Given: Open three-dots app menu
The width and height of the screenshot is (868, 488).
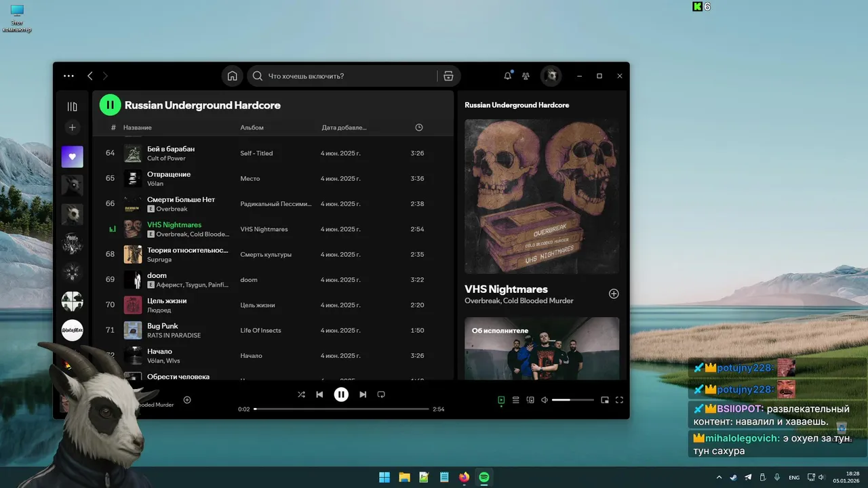Looking at the screenshot, I should [68, 76].
